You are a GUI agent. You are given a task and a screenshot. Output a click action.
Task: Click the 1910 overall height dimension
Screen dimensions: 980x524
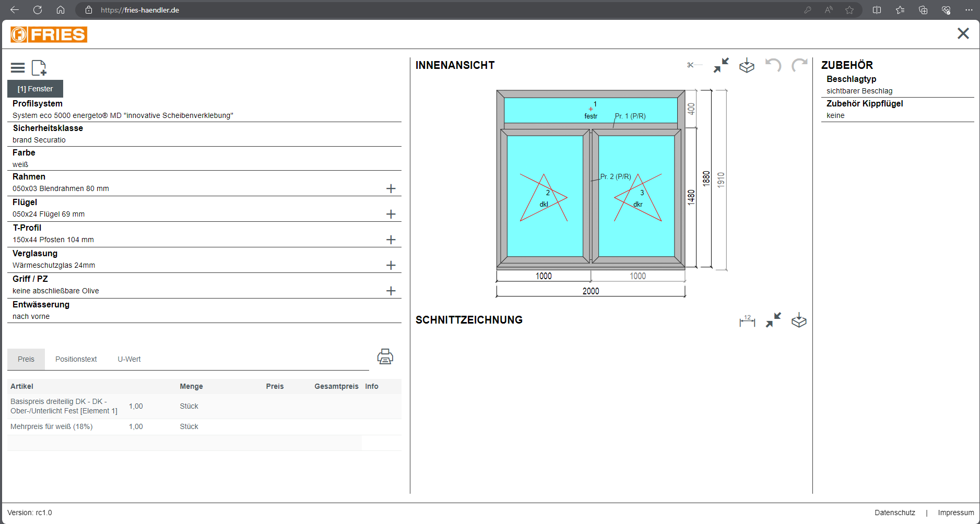(x=721, y=180)
